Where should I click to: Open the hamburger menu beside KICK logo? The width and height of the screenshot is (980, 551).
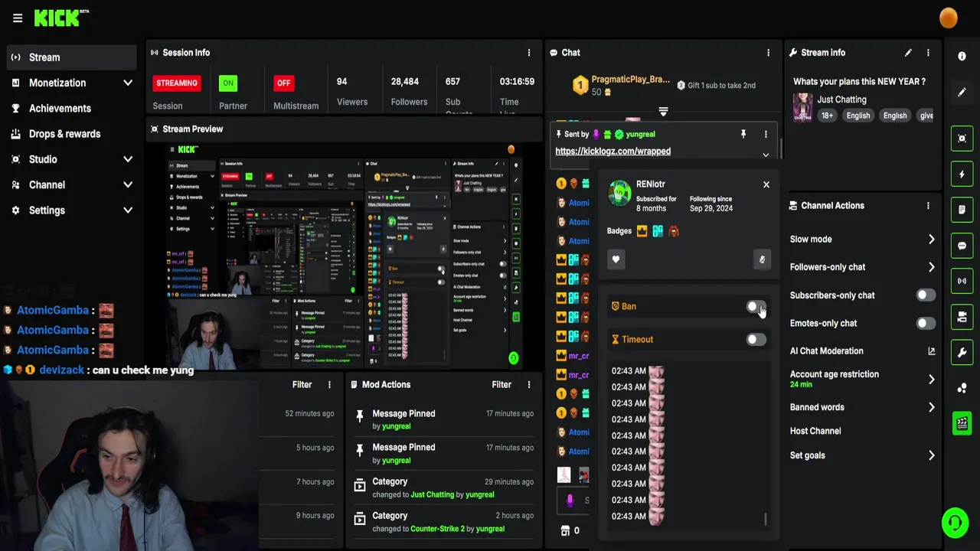[x=18, y=18]
